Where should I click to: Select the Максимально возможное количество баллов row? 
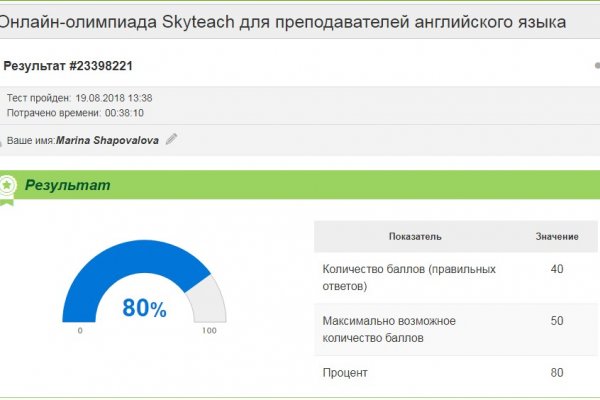pos(389,329)
